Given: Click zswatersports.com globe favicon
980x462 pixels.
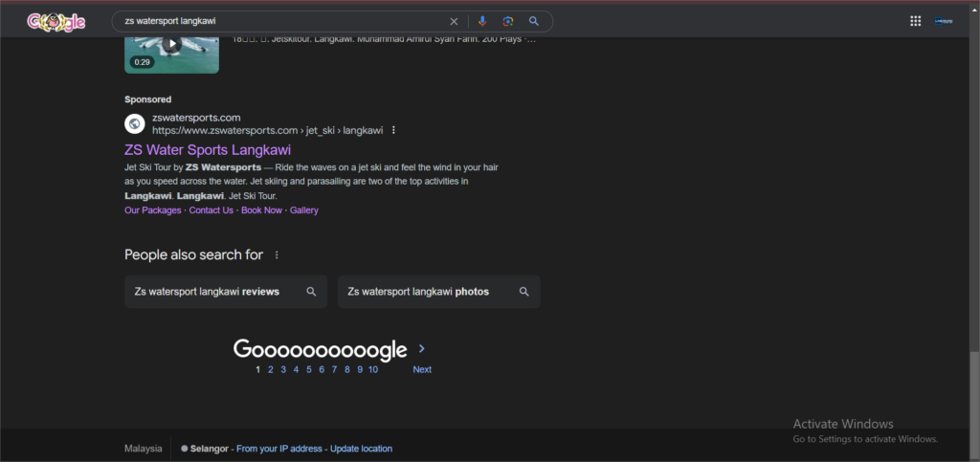Looking at the screenshot, I should [x=134, y=123].
